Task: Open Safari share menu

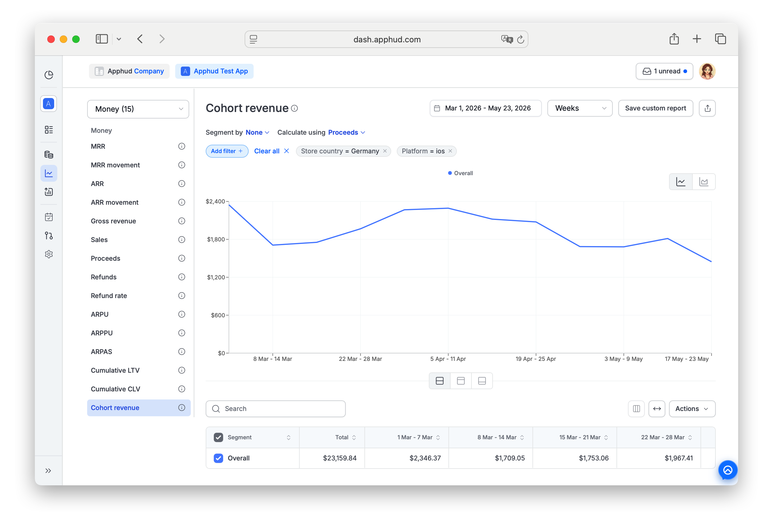Action: [675, 39]
